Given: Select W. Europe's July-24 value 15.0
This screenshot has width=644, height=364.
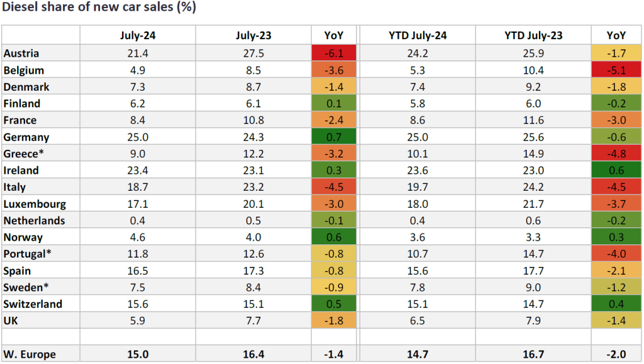Looking at the screenshot, I should (138, 355).
